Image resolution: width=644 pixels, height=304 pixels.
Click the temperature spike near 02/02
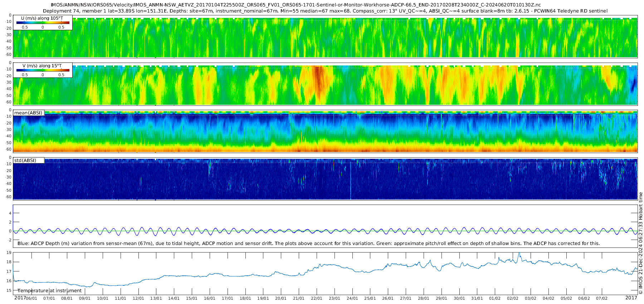pos(519,255)
